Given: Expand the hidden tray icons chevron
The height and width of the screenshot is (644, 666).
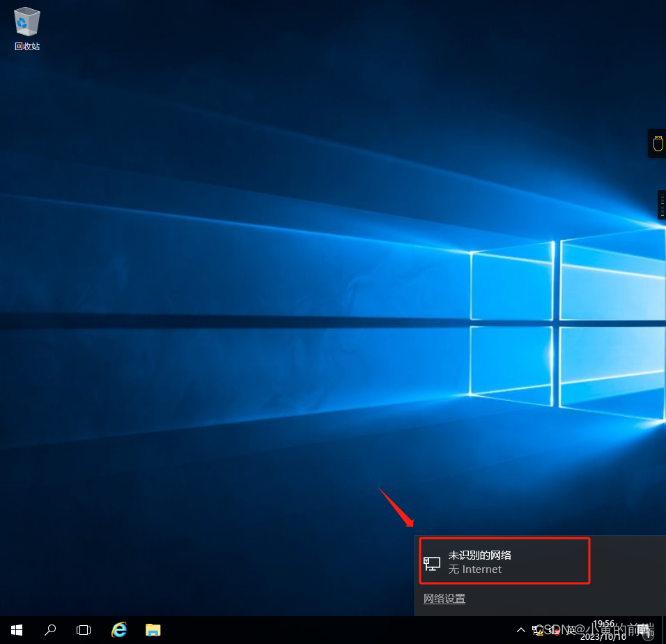Looking at the screenshot, I should click(520, 630).
